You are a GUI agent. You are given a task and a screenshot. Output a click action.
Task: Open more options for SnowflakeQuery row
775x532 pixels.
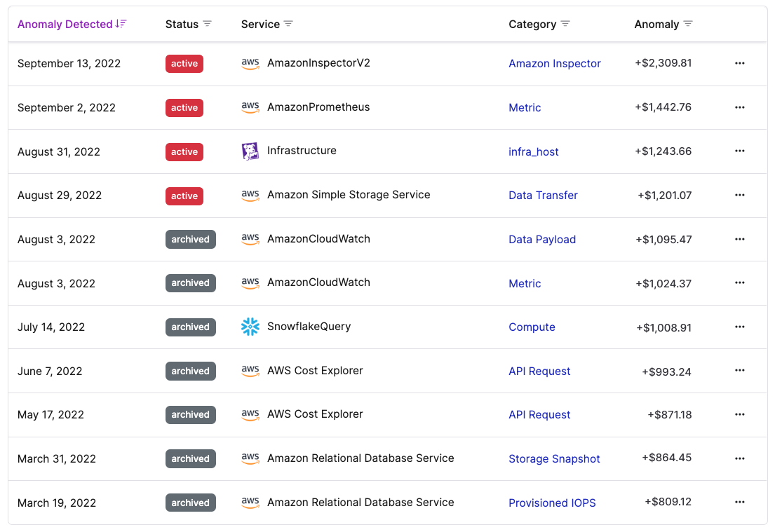pyautogui.click(x=739, y=327)
